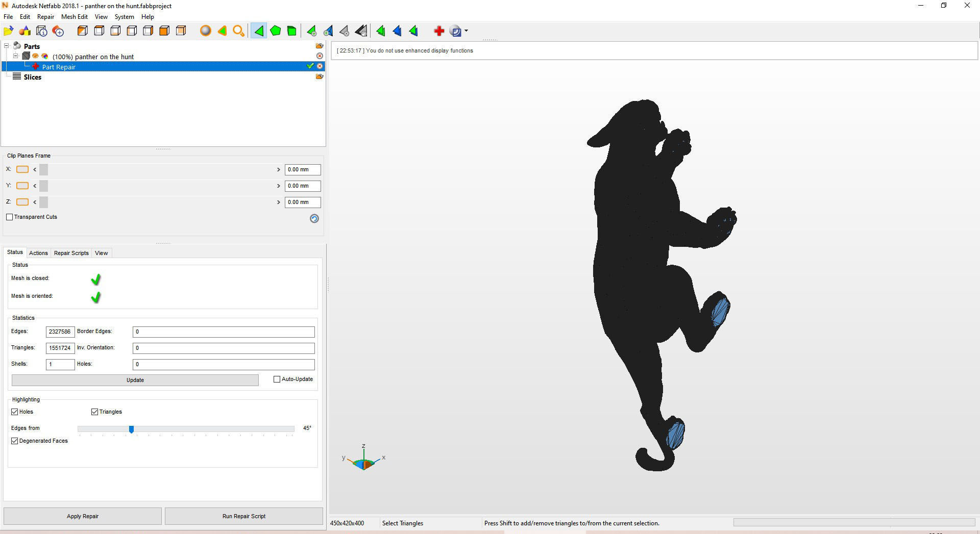Click the X clip plane decrease arrow
The image size is (980, 534).
click(x=35, y=169)
